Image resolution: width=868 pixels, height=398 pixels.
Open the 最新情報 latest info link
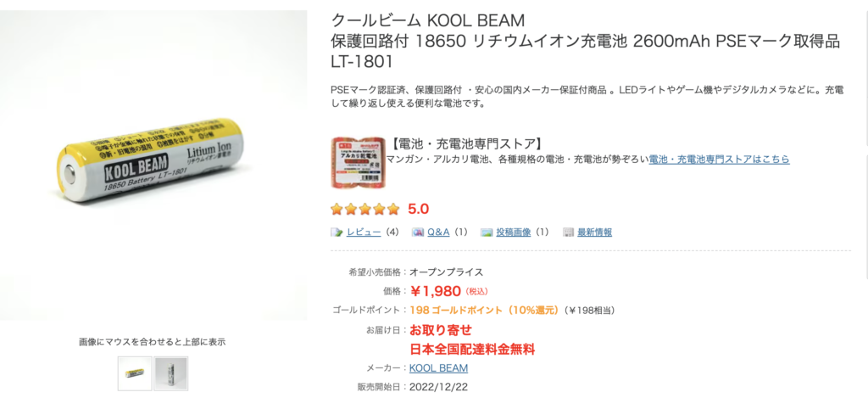(594, 232)
